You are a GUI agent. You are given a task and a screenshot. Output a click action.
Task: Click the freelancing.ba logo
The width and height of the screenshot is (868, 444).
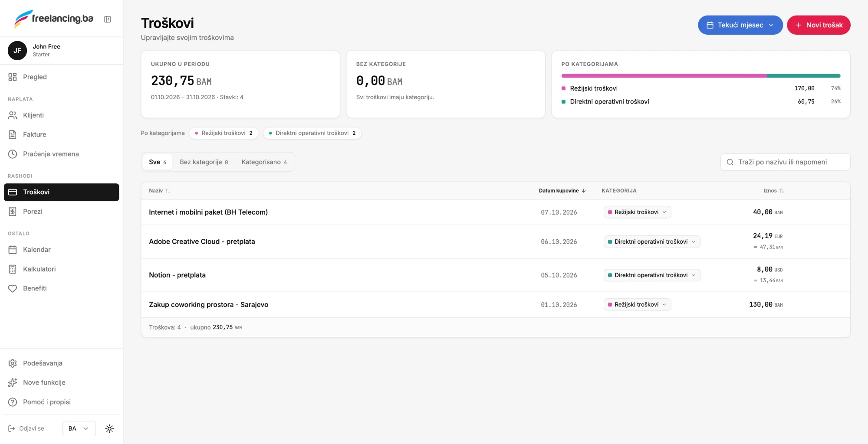[x=54, y=19]
